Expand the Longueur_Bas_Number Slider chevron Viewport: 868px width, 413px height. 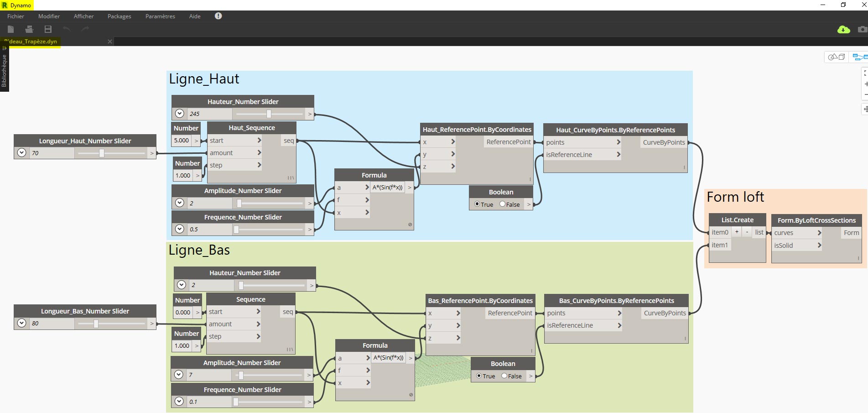point(21,323)
